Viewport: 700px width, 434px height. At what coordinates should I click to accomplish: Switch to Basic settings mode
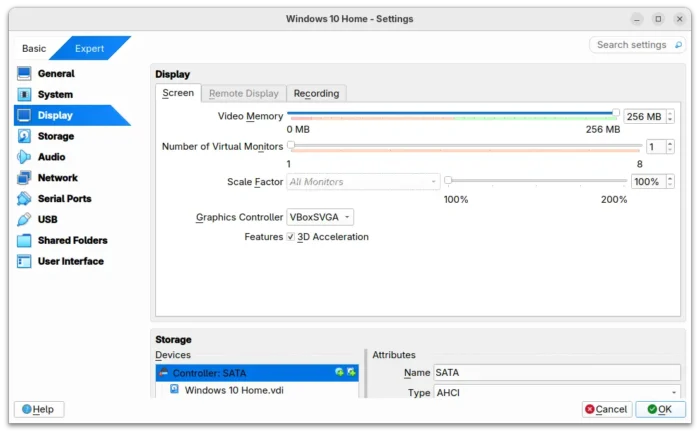(34, 48)
